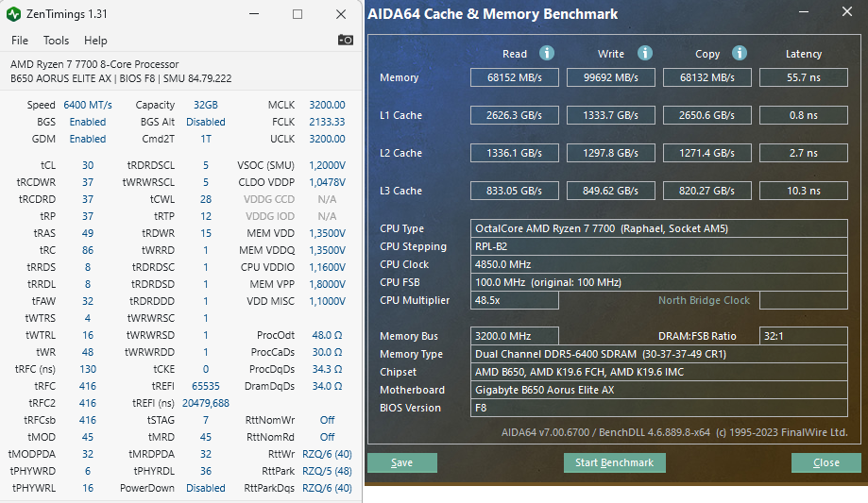868x503 pixels.
Task: Close the ZenTimings window
Action: 341,14
